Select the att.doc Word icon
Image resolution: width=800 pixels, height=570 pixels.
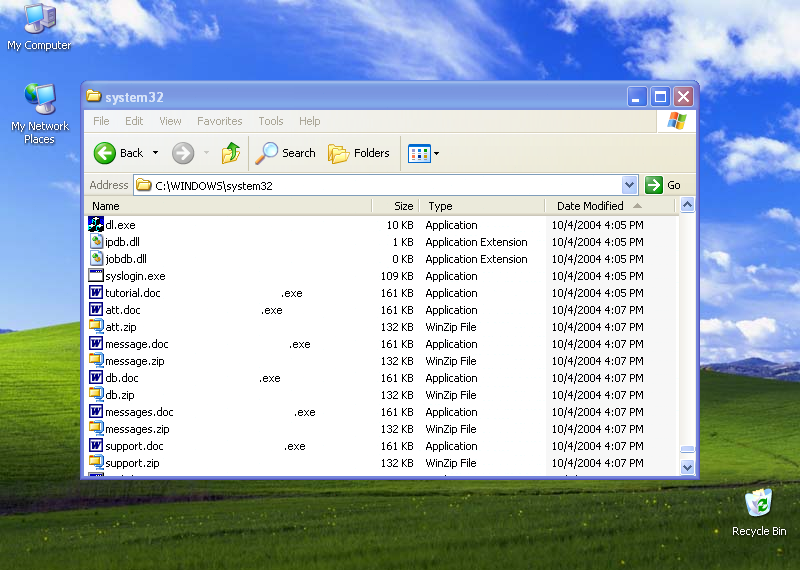95,309
